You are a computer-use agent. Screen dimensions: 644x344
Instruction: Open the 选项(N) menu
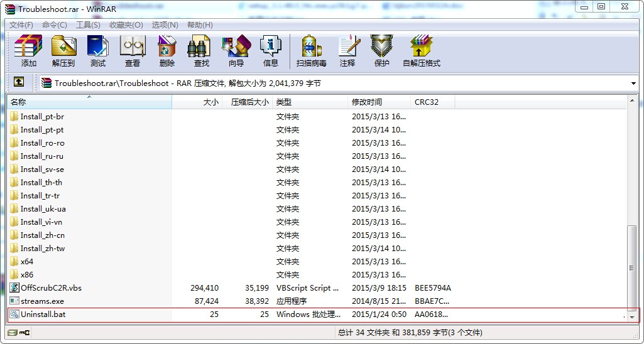pos(165,25)
